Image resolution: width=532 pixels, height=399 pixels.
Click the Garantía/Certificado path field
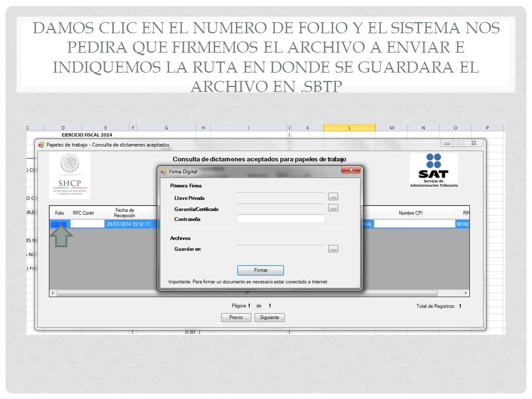tap(280, 208)
